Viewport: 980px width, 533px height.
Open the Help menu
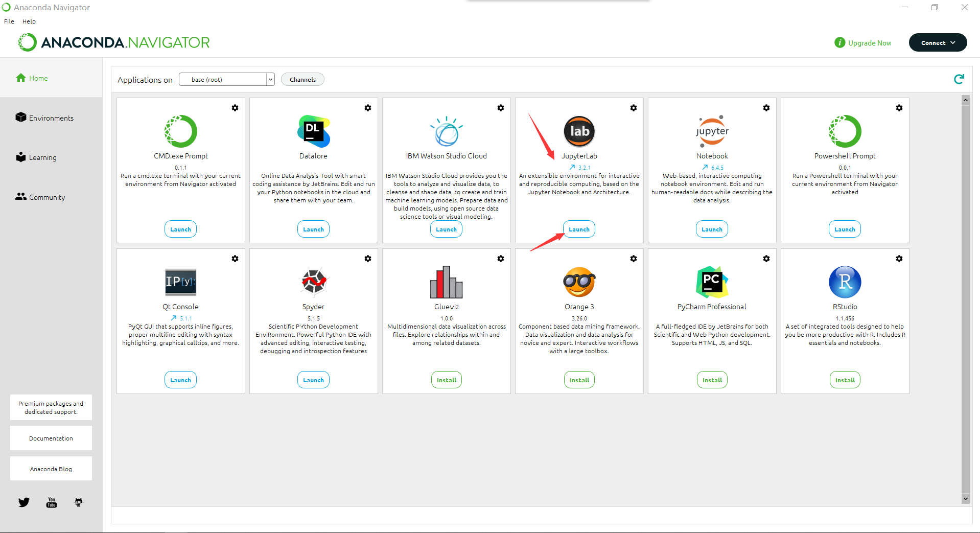(29, 21)
